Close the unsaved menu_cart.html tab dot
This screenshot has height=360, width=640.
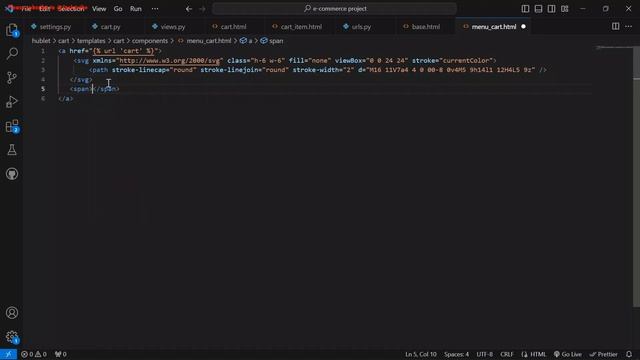[x=523, y=27]
